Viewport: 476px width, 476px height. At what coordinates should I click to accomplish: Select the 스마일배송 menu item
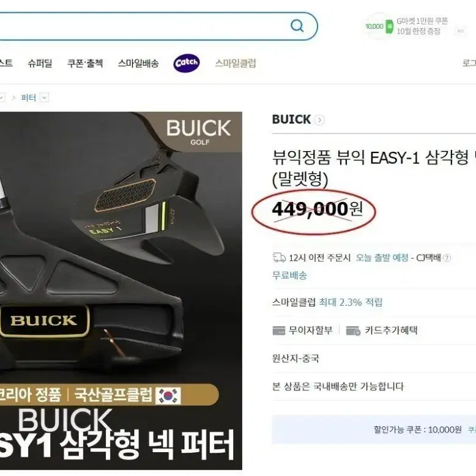[138, 63]
